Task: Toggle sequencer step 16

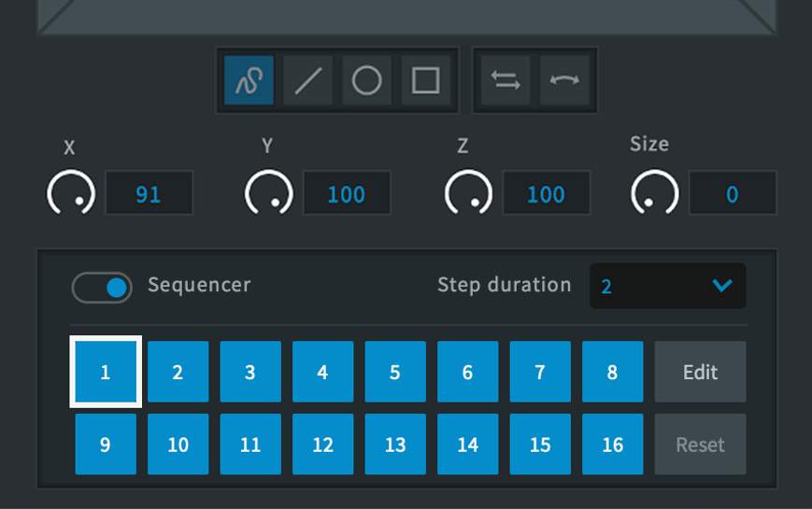Action: click(612, 445)
